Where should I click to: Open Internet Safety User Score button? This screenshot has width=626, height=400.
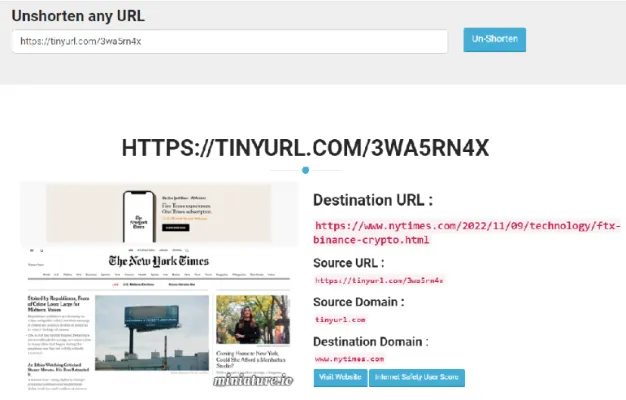[x=416, y=377]
